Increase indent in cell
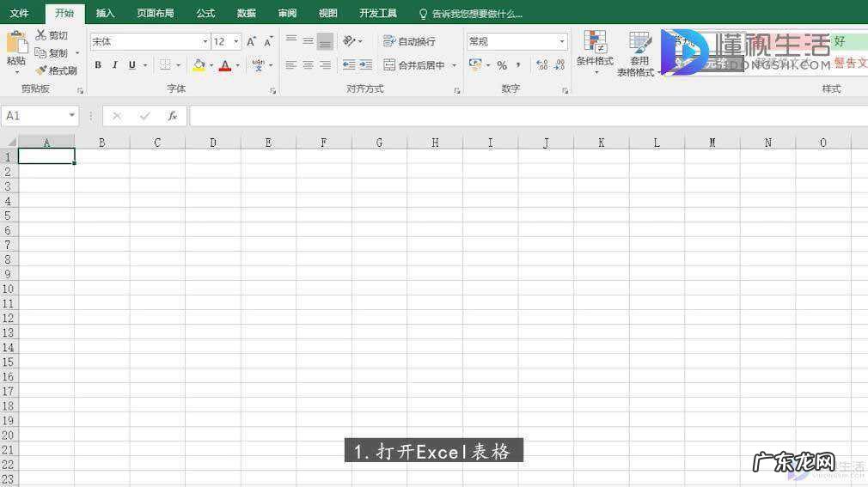This screenshot has height=487, width=868. [365, 65]
